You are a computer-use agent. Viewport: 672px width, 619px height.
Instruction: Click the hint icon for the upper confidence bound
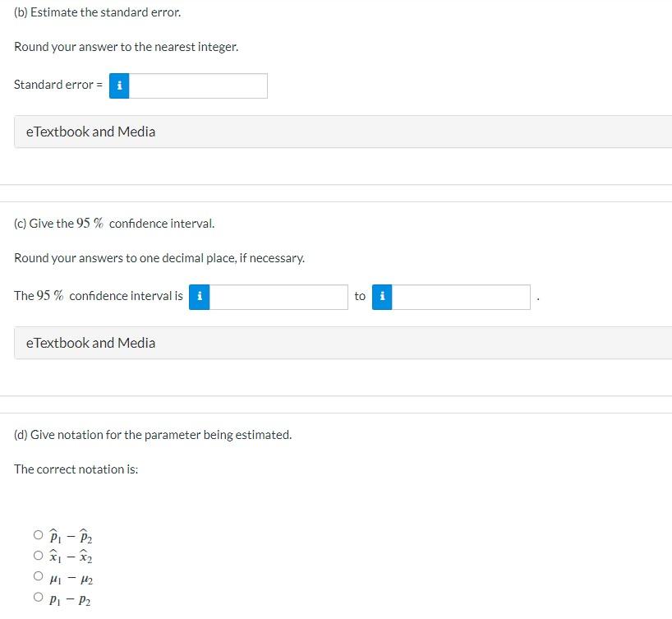382,297
